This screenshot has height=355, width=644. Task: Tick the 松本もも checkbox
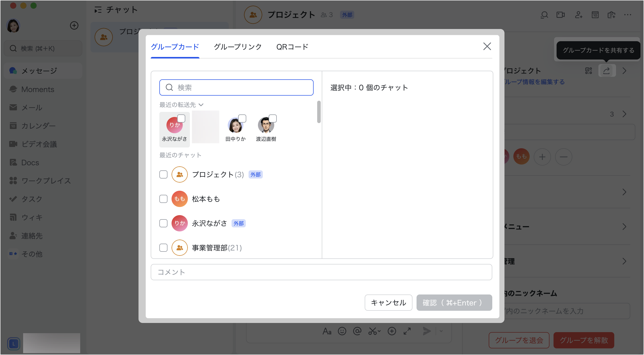[163, 199]
